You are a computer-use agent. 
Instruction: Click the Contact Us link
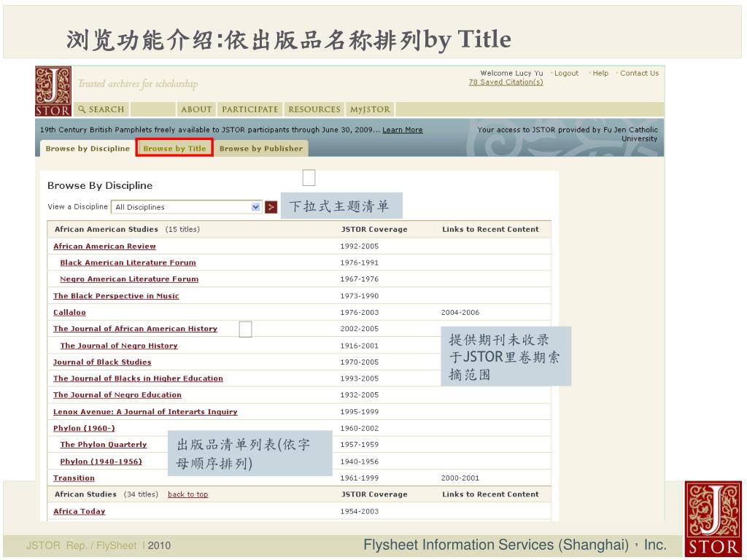point(639,74)
